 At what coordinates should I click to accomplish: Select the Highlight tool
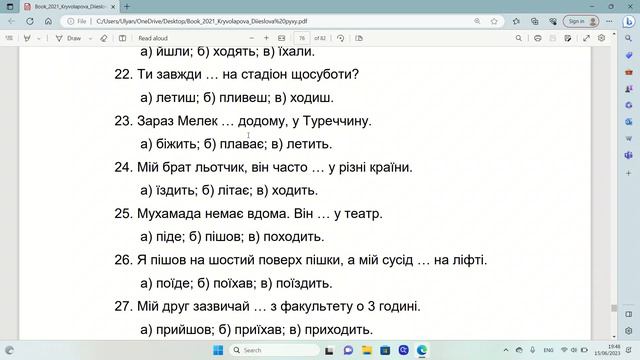(x=27, y=38)
